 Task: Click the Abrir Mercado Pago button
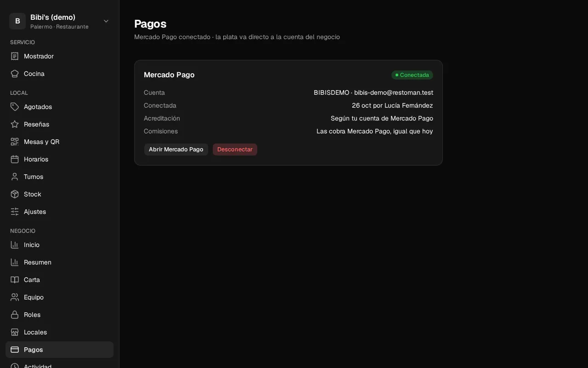176,149
